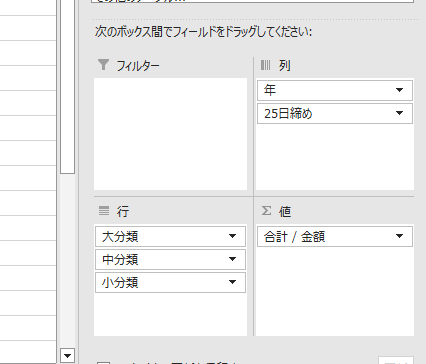Click the vertical scrollbar thumb
Viewport: 426px width, 364px height.
coord(67,87)
